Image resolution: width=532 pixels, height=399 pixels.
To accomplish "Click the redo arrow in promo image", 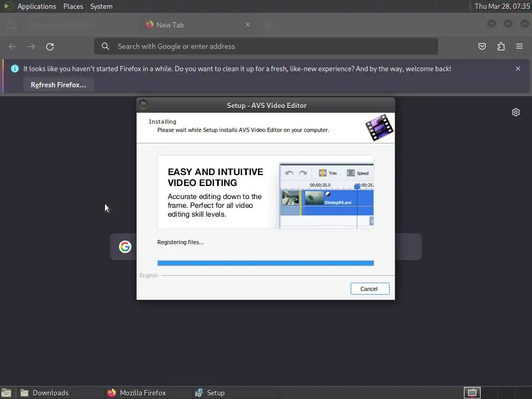I will point(303,173).
